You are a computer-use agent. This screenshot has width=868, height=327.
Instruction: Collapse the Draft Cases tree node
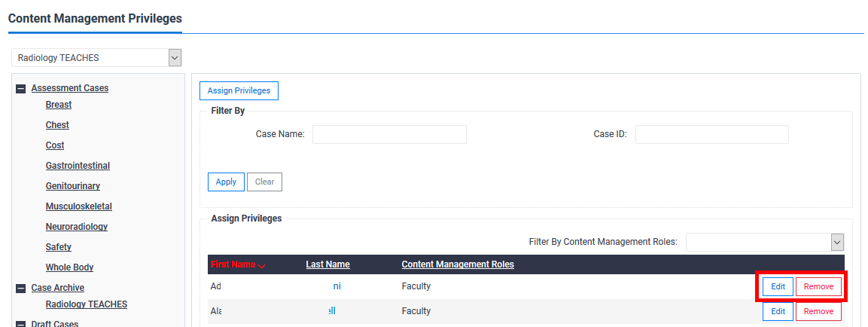[21, 324]
